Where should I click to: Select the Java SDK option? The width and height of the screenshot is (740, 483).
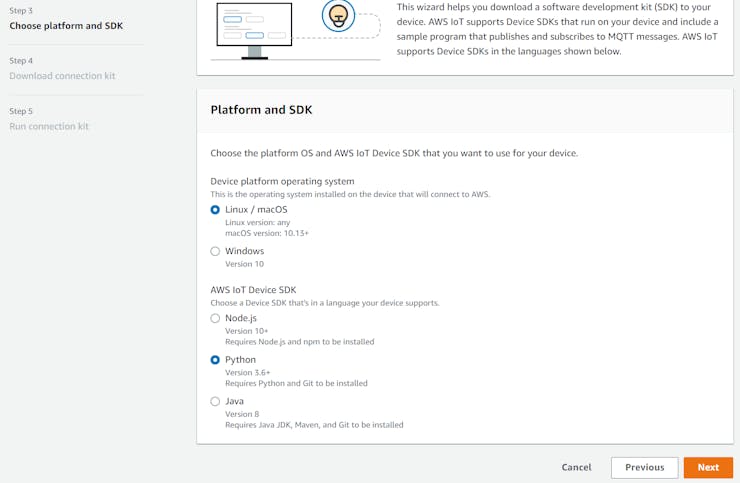(215, 402)
